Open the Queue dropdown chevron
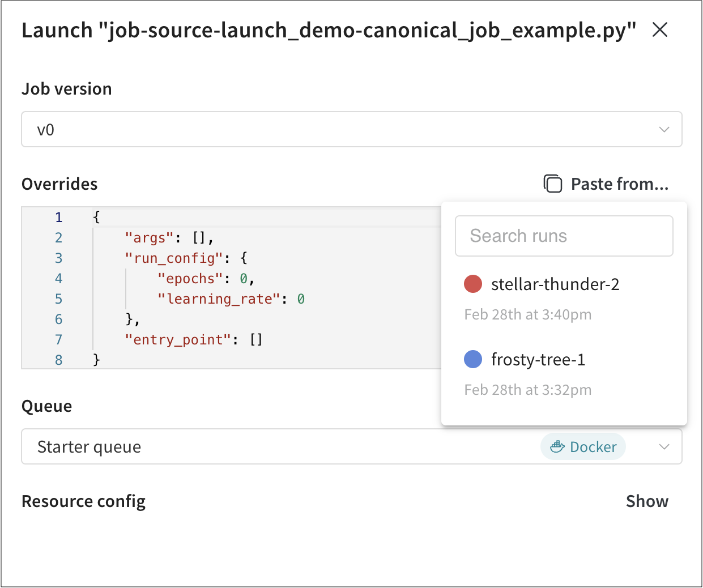The image size is (703, 588). click(664, 447)
